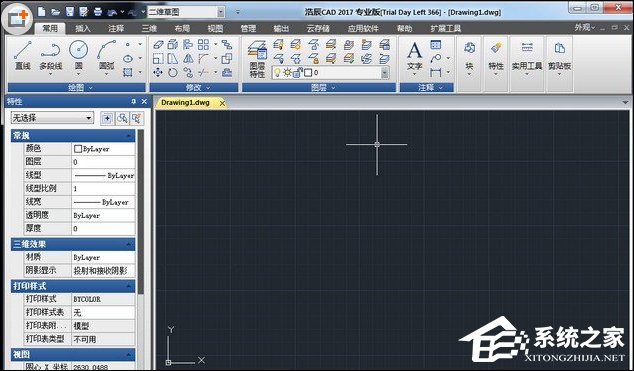This screenshot has height=371, width=634.
Task: Open the 外观 appearance dropdown
Action: pyautogui.click(x=585, y=27)
